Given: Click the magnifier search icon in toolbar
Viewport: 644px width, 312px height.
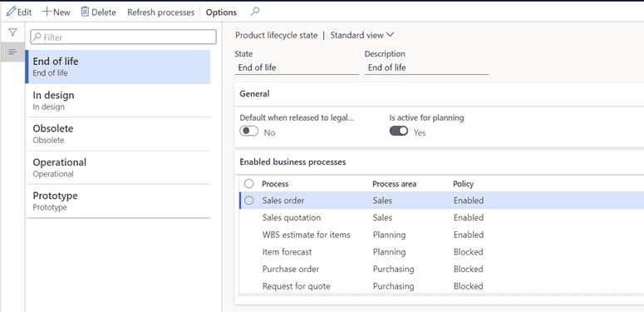Looking at the screenshot, I should point(255,12).
